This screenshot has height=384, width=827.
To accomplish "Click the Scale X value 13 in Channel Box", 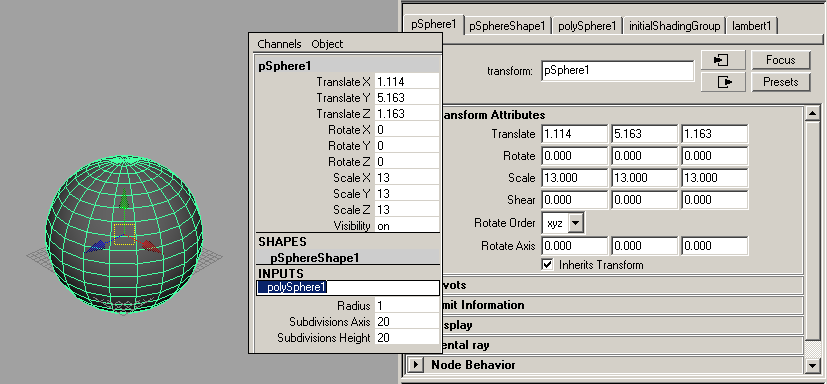I will point(407,178).
